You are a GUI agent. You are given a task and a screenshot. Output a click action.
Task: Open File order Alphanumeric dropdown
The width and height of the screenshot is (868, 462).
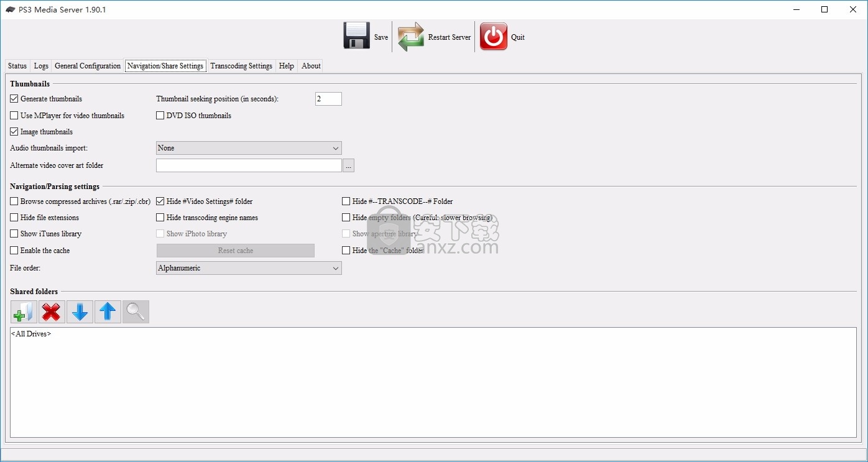pyautogui.click(x=249, y=268)
